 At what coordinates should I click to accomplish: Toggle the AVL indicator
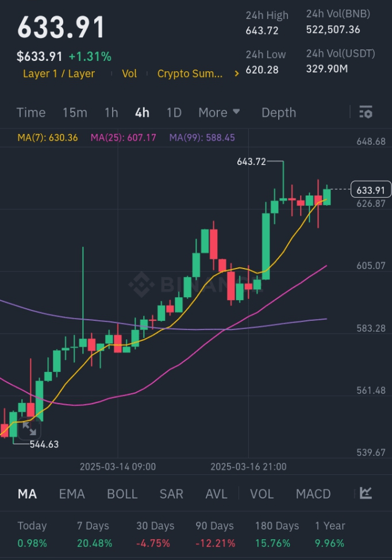tap(216, 494)
